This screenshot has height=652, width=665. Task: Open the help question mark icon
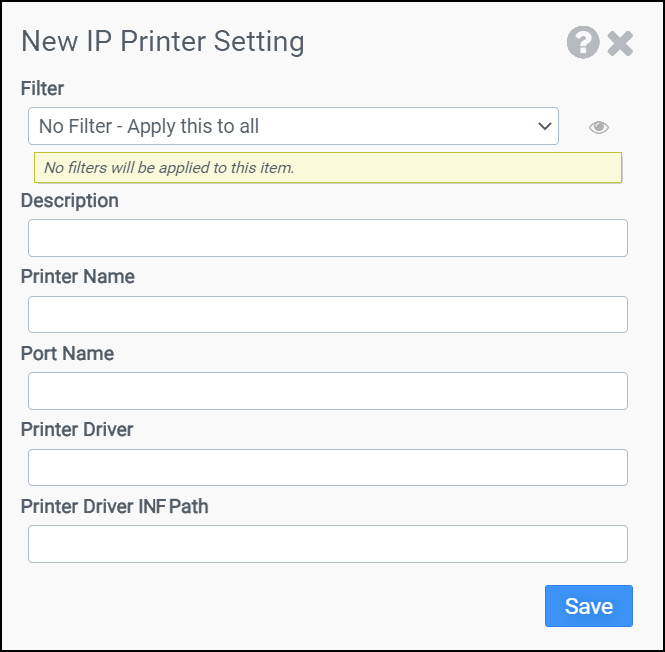(583, 43)
